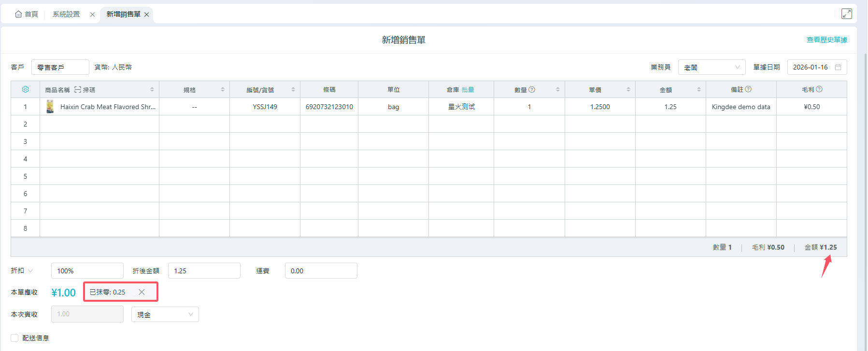Click the help icon next to 備註 header
Screen dimensions: 868x351
pyautogui.click(x=748, y=89)
